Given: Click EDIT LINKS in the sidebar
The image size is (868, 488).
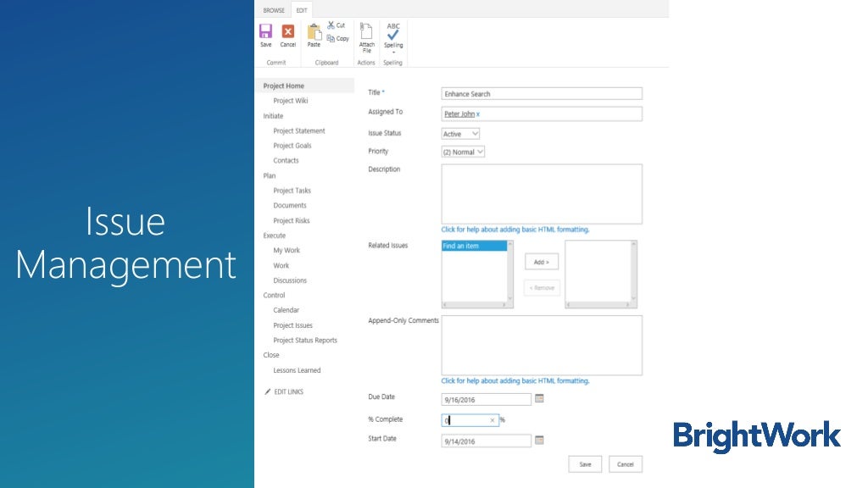Looking at the screenshot, I should click(x=288, y=391).
